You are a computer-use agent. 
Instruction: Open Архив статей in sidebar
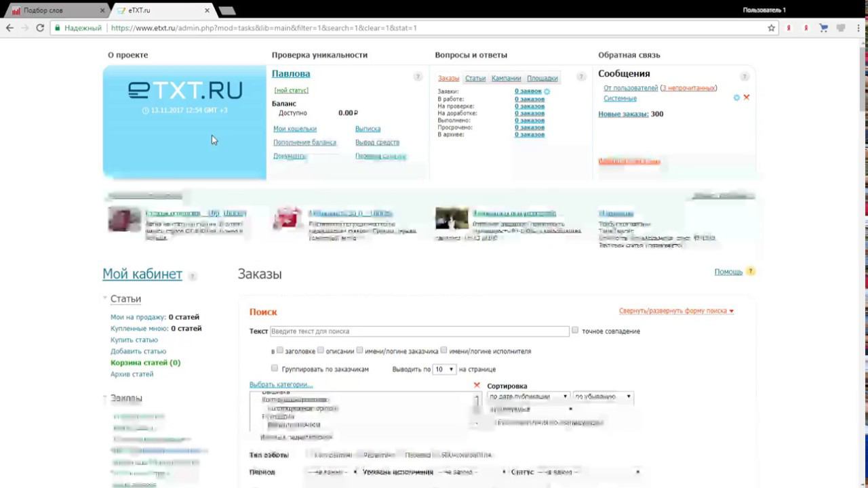(x=132, y=374)
